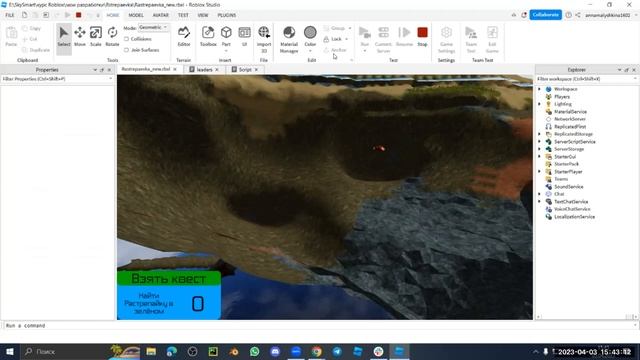Activate the Move tool
Screen dimensions: 640x360
[80, 37]
